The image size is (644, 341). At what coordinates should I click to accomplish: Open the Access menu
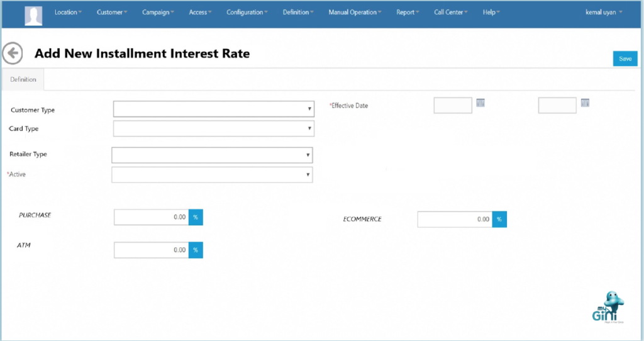point(200,13)
